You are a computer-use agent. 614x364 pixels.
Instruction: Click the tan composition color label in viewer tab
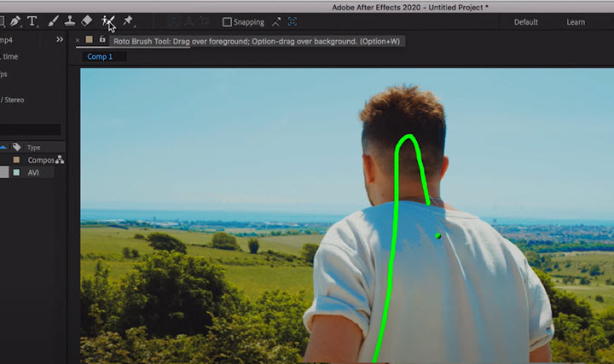click(90, 39)
